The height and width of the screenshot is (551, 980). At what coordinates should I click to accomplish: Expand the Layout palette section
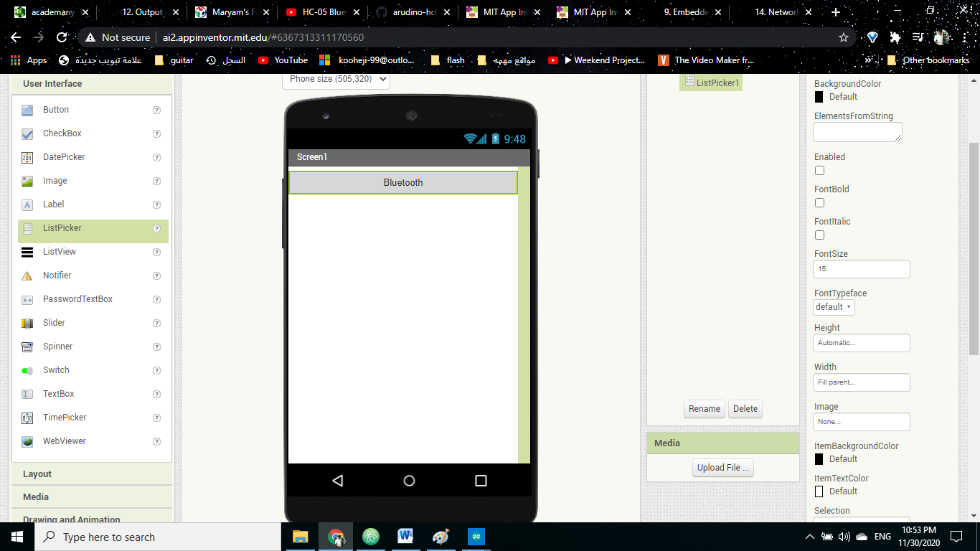click(x=37, y=474)
